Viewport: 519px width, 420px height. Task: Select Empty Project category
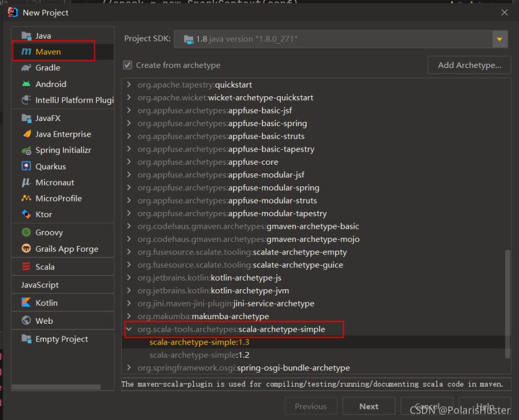62,339
